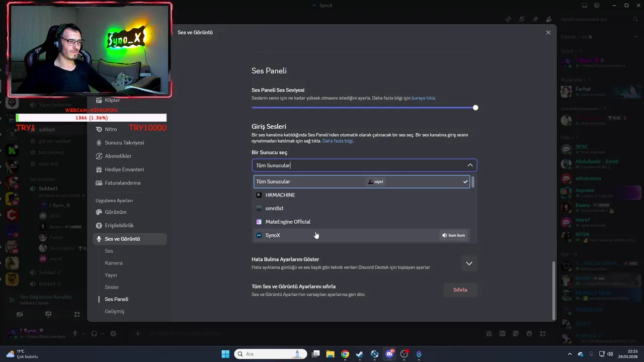Image resolution: width=644 pixels, height=362 pixels.
Task: Open pinned messages pin icon
Action: [x=535, y=19]
